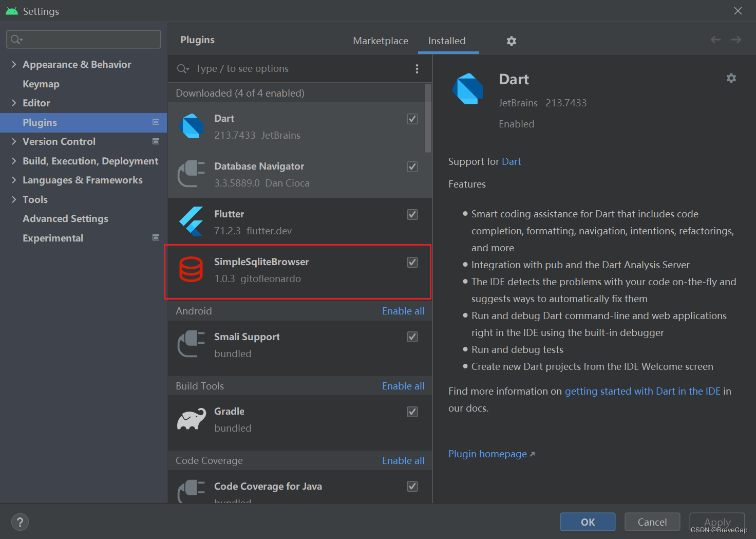Click project-level icon beside Experimental
Viewport: 756px width, 539px height.
[156, 238]
